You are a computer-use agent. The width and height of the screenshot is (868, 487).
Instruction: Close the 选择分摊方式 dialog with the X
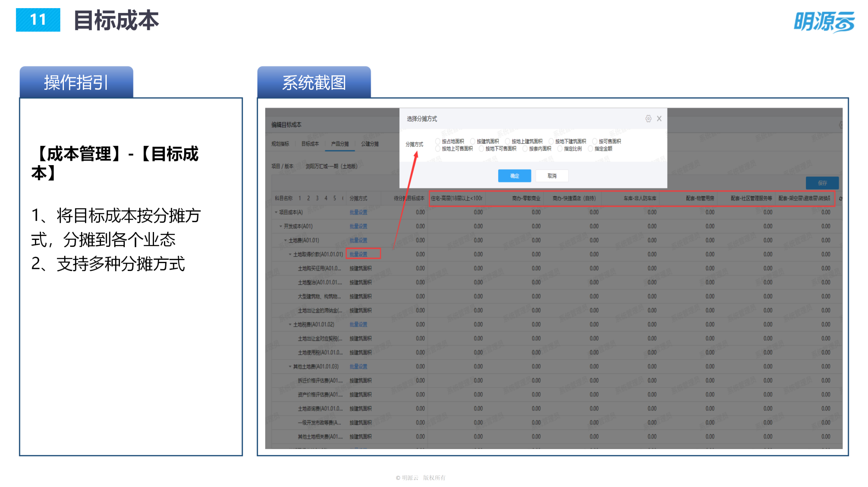click(x=659, y=119)
